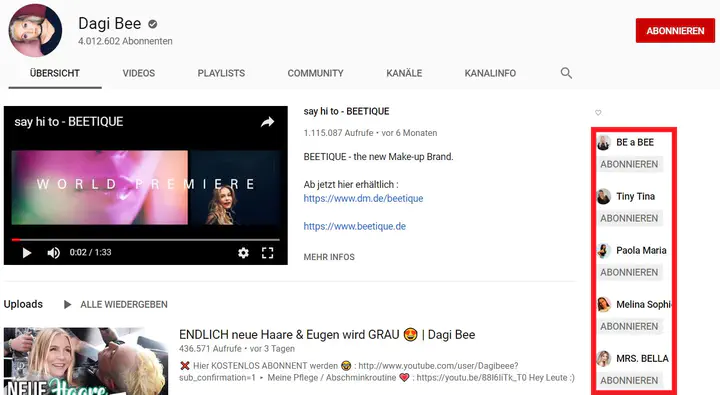Seek along the video progress bar
Viewport: 720px width, 395px height.
[146, 240]
